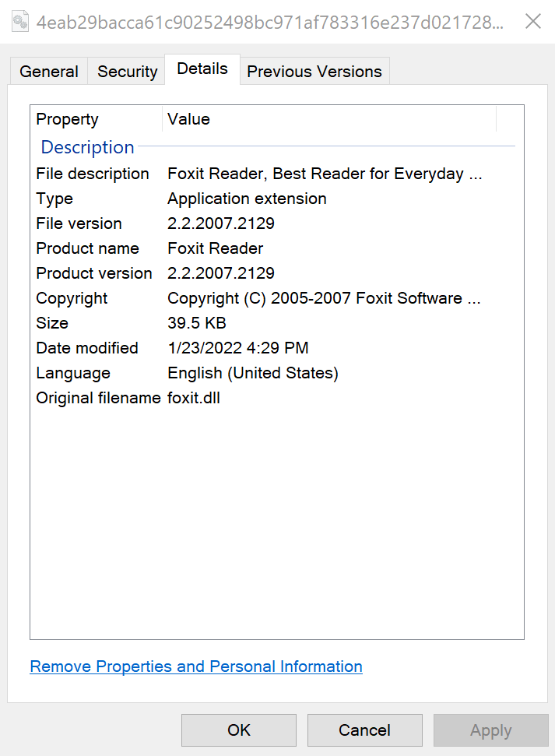
Task: Open the Security tab
Action: [x=127, y=72]
